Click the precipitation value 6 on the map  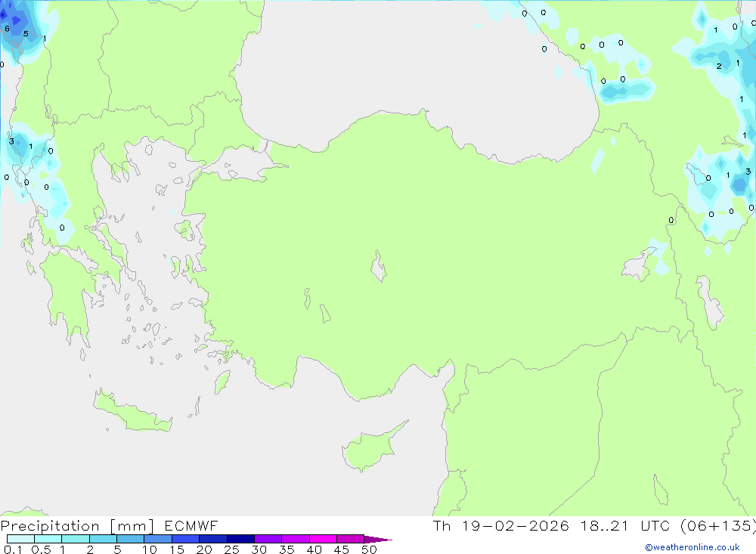click(x=8, y=29)
